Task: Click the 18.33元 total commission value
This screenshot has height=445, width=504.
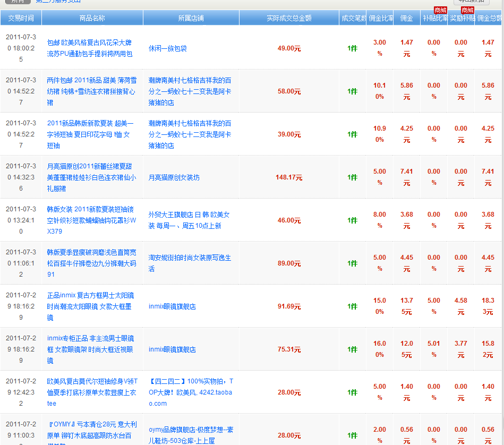Action: pyautogui.click(x=488, y=306)
